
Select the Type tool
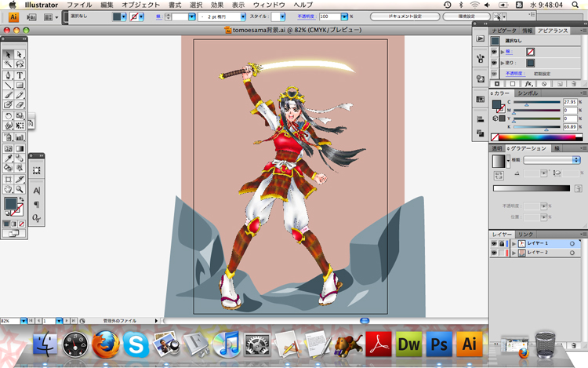(20, 75)
